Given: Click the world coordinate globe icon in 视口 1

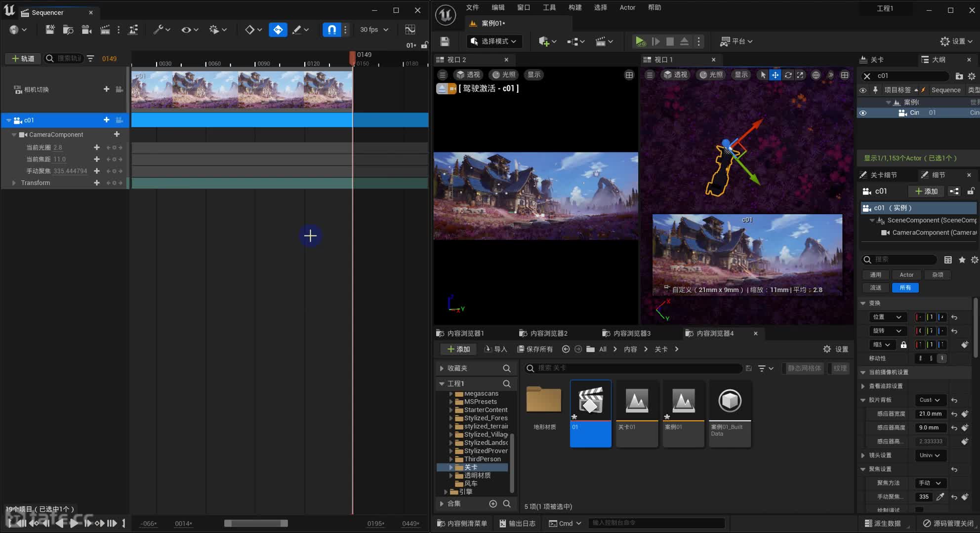Looking at the screenshot, I should coord(816,75).
